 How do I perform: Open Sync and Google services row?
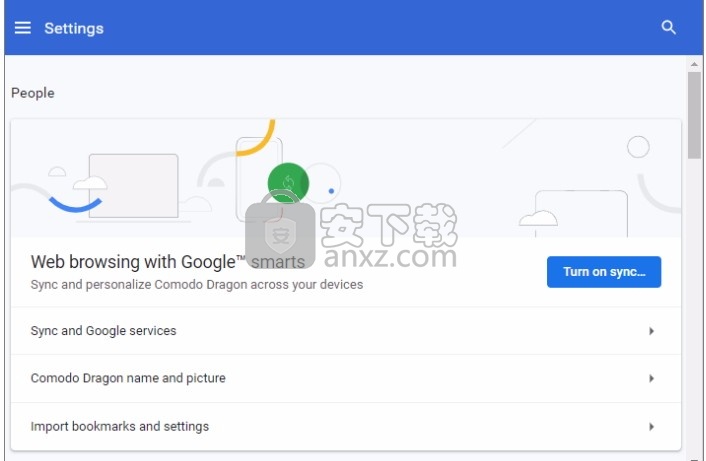tap(346, 331)
